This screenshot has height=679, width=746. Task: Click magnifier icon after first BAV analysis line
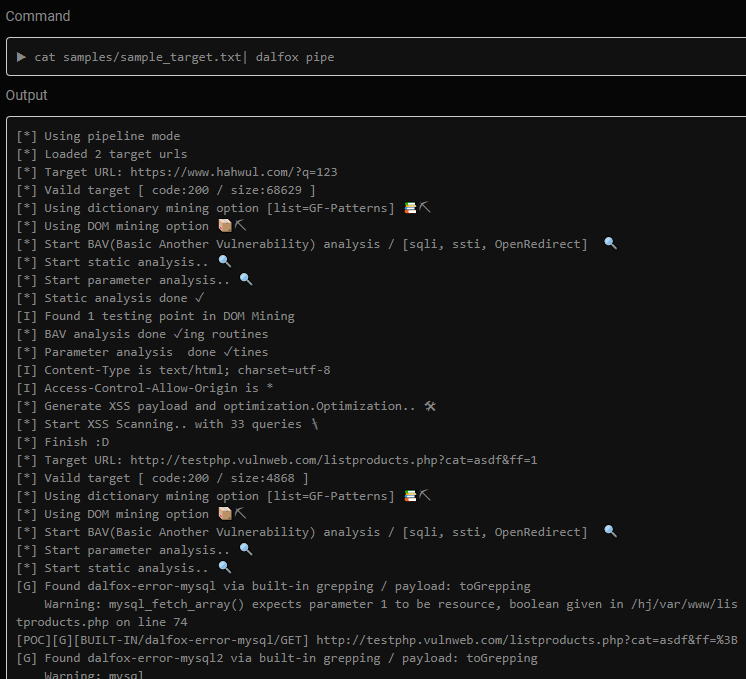[x=610, y=244]
